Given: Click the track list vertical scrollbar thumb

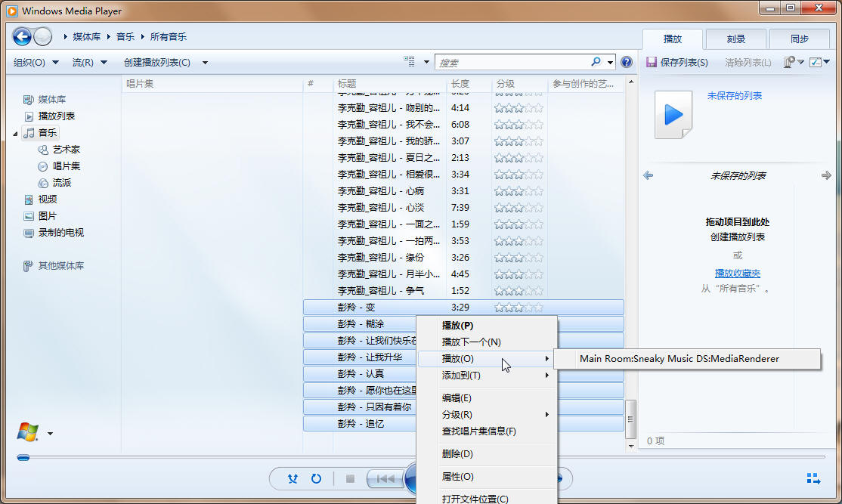Looking at the screenshot, I should click(630, 419).
